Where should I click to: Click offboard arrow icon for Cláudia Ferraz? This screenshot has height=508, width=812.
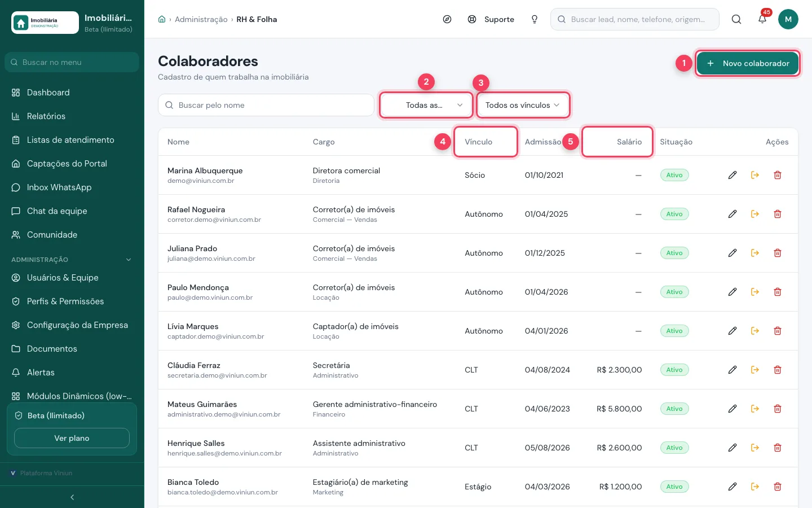point(755,370)
